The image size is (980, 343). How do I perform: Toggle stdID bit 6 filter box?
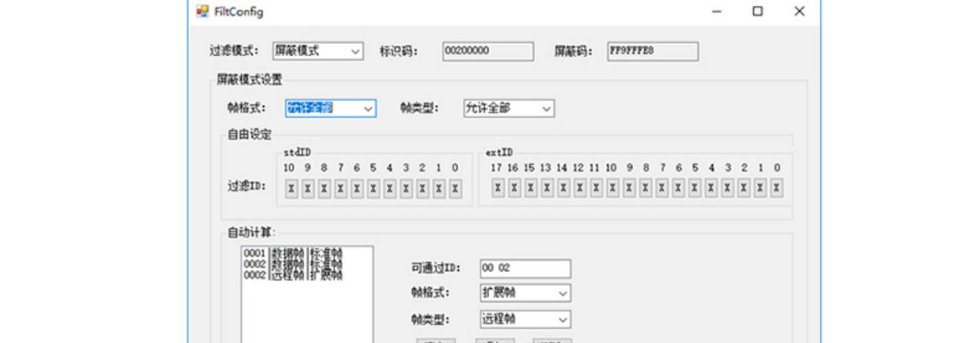point(357,189)
